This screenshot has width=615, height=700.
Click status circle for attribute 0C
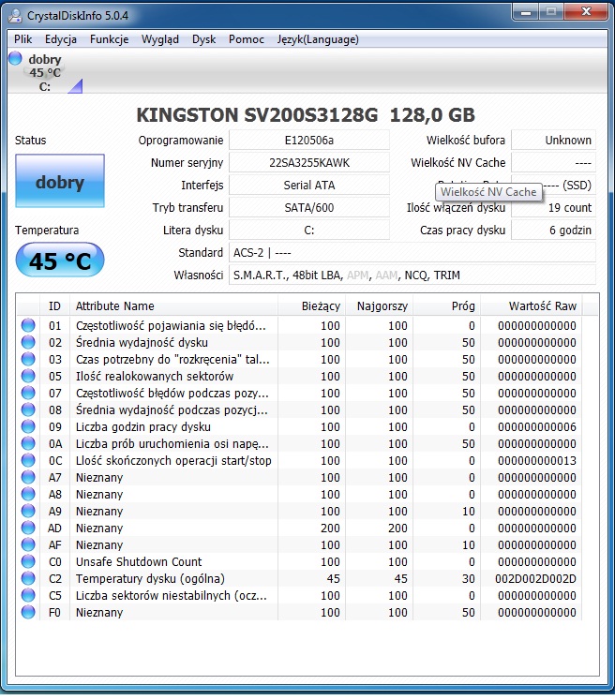click(x=28, y=461)
